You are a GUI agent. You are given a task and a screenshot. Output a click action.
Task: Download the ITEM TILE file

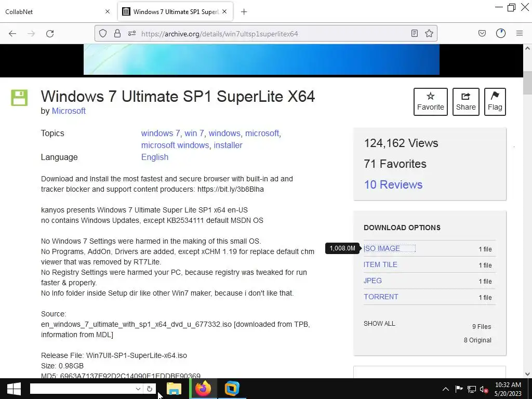click(x=380, y=264)
